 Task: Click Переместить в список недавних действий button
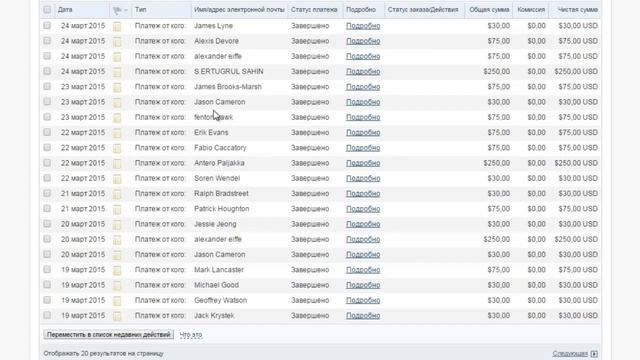tap(109, 335)
